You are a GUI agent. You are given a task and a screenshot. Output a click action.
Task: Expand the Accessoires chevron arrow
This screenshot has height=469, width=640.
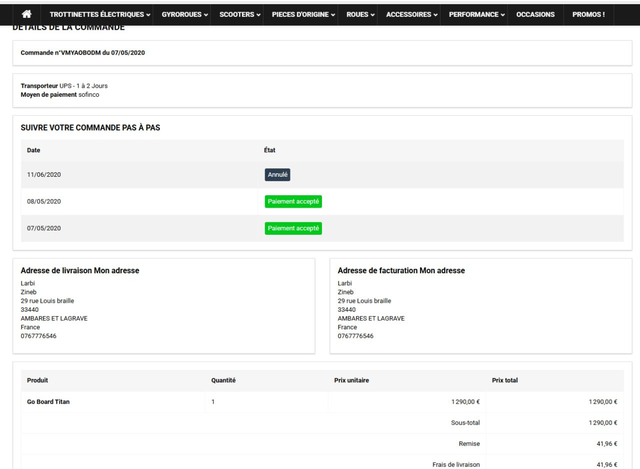click(x=436, y=15)
